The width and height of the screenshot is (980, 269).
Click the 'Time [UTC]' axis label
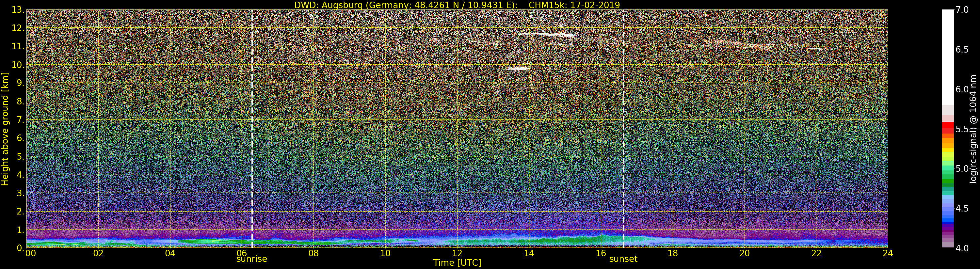coord(457,263)
